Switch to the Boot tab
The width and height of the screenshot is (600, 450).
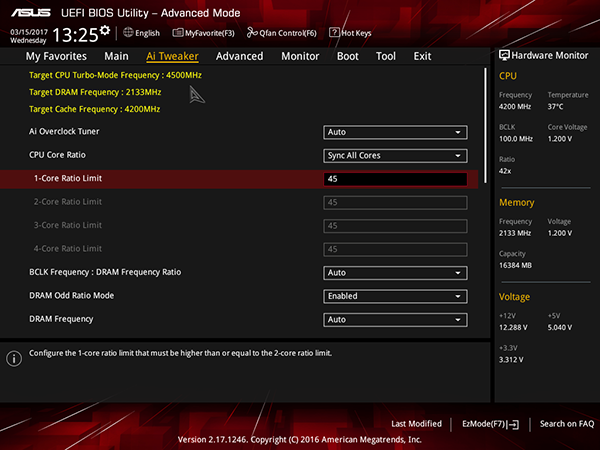(347, 56)
